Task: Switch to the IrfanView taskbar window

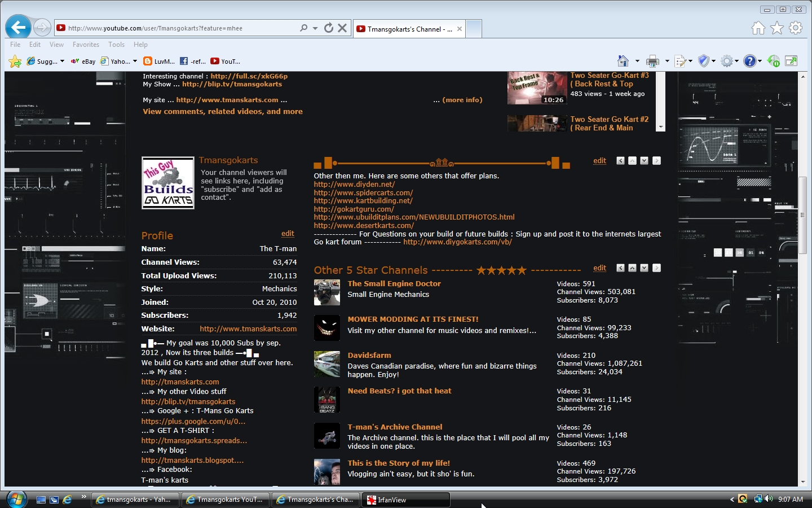Action: click(406, 500)
